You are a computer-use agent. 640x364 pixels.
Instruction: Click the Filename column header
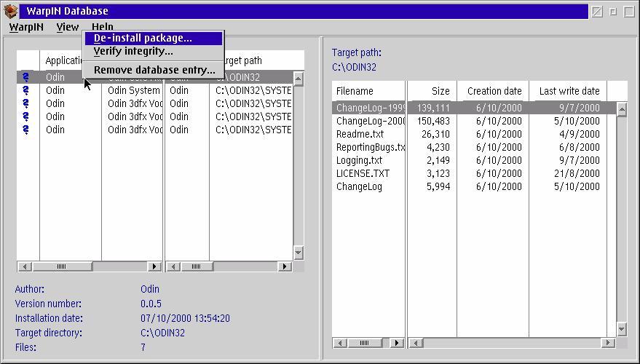(x=355, y=91)
